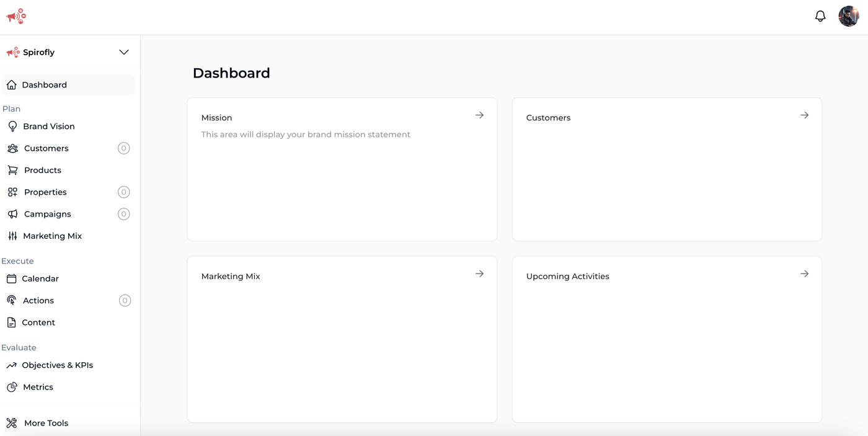Expand the Spirofly workspace dropdown chevron
Viewport: 868px width, 436px height.
pyautogui.click(x=124, y=52)
